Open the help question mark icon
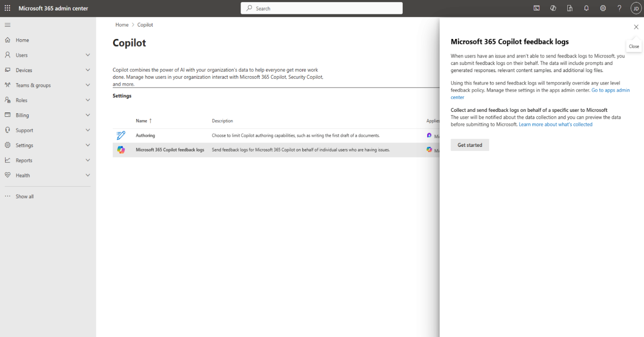Screen dimensions: 644x337 619,8
